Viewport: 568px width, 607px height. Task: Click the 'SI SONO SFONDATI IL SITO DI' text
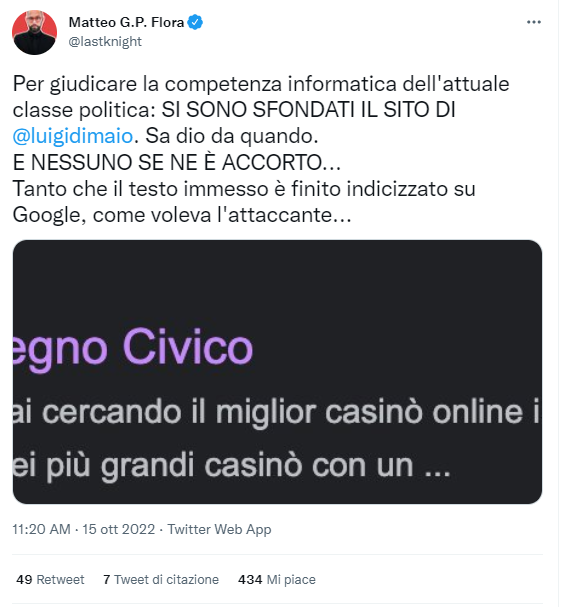click(x=308, y=110)
